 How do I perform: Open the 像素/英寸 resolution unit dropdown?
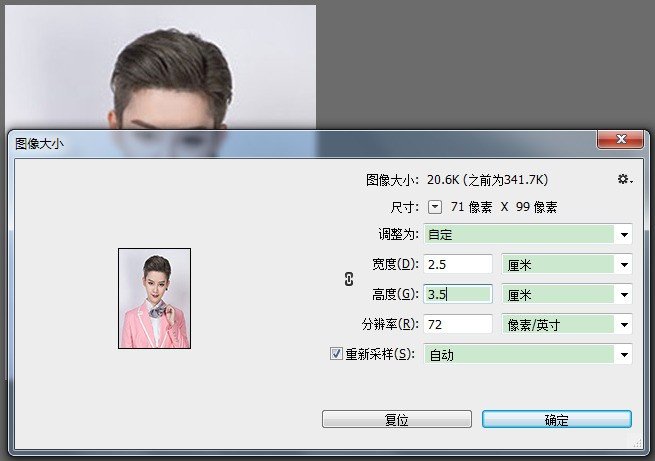click(567, 324)
